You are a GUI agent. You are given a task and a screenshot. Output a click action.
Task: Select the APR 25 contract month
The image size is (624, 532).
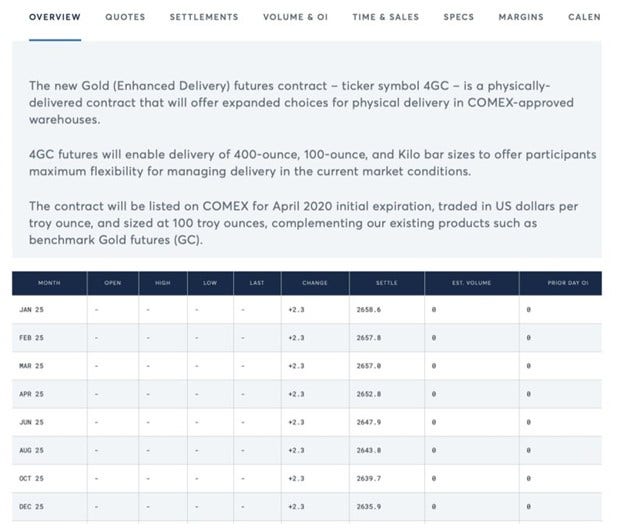pyautogui.click(x=31, y=394)
